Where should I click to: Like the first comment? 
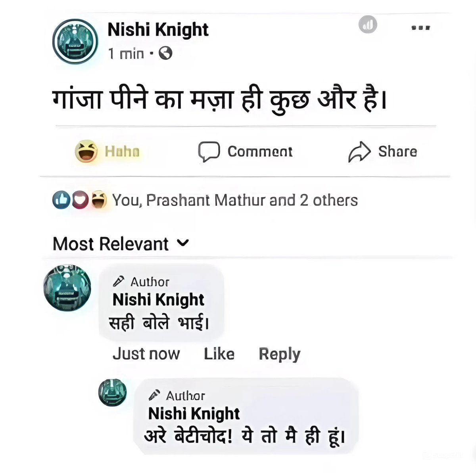(219, 354)
